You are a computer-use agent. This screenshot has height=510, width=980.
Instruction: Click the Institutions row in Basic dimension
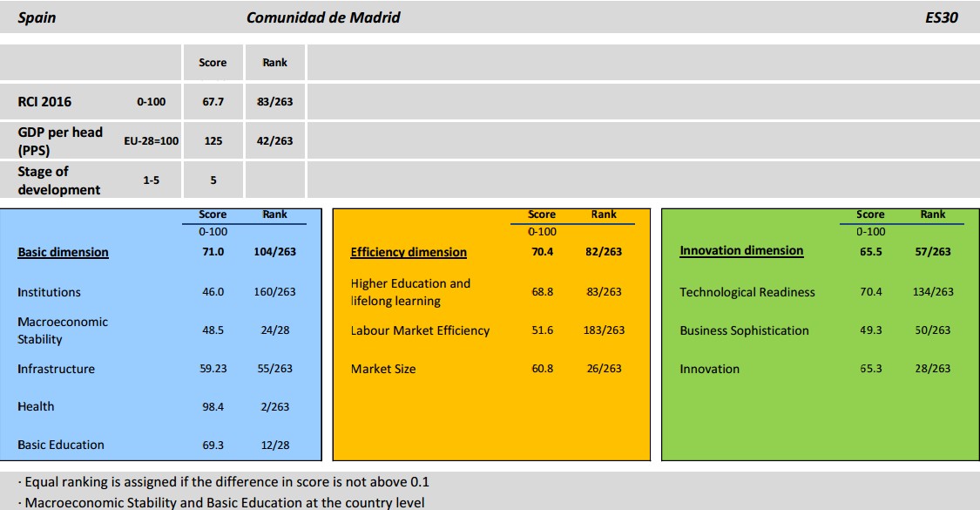(49, 292)
